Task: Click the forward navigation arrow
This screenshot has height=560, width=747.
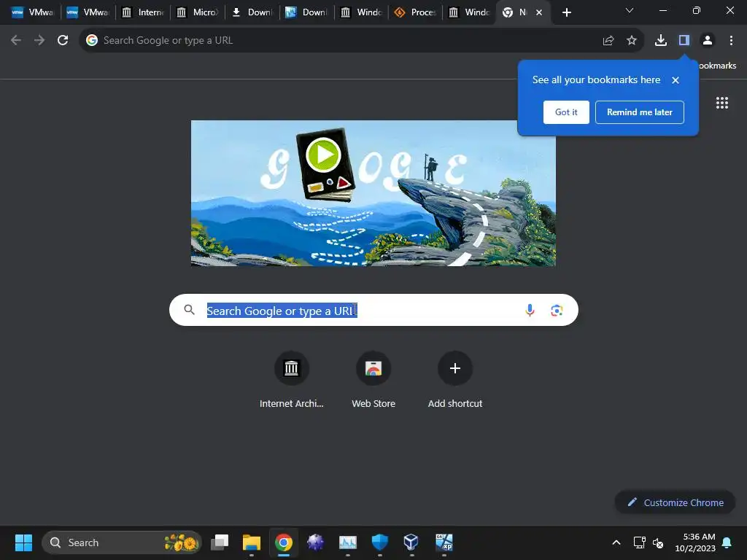Action: (39, 41)
